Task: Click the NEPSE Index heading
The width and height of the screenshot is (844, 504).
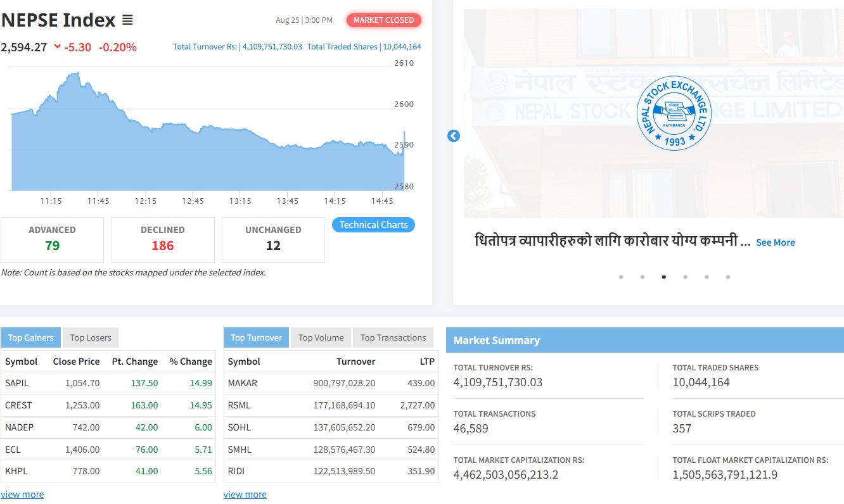Action: click(58, 20)
